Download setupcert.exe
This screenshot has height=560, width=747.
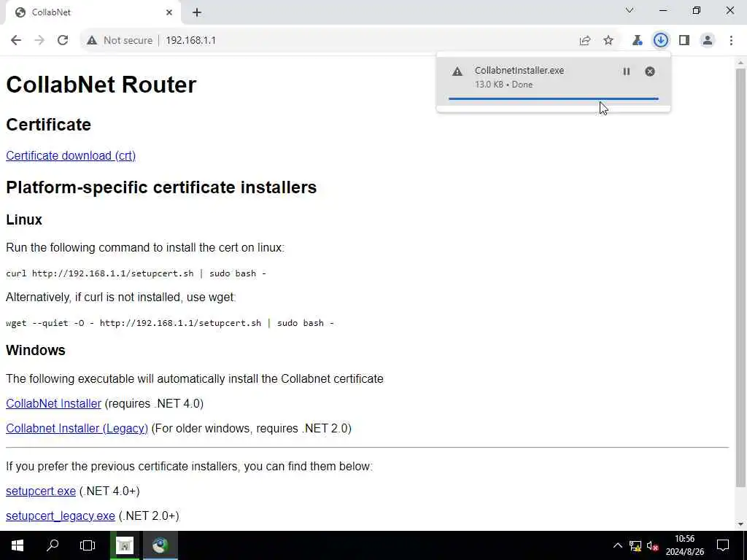pos(41,491)
